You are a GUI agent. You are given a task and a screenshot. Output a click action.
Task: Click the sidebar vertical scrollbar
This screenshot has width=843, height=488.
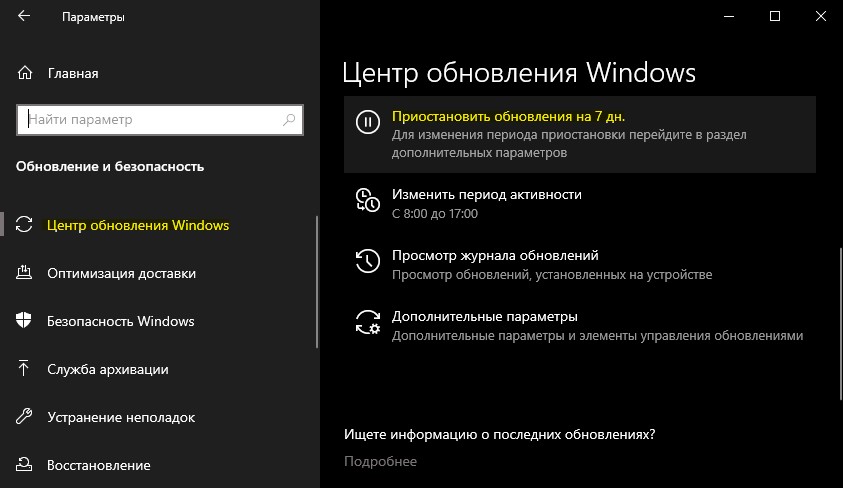(317, 282)
